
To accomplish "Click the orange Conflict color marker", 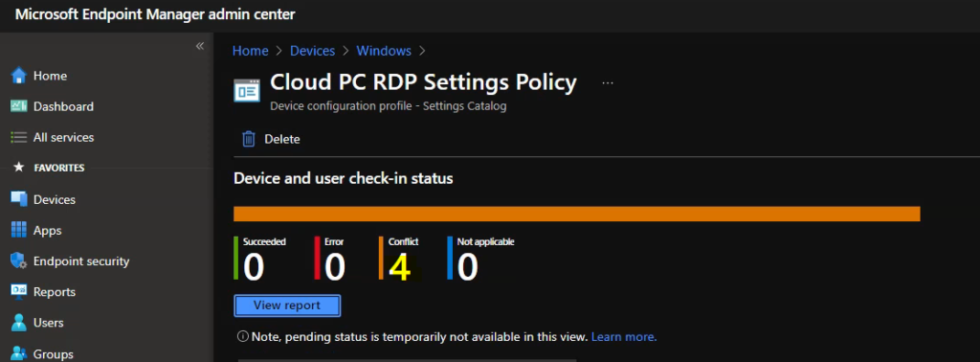I will click(x=381, y=258).
